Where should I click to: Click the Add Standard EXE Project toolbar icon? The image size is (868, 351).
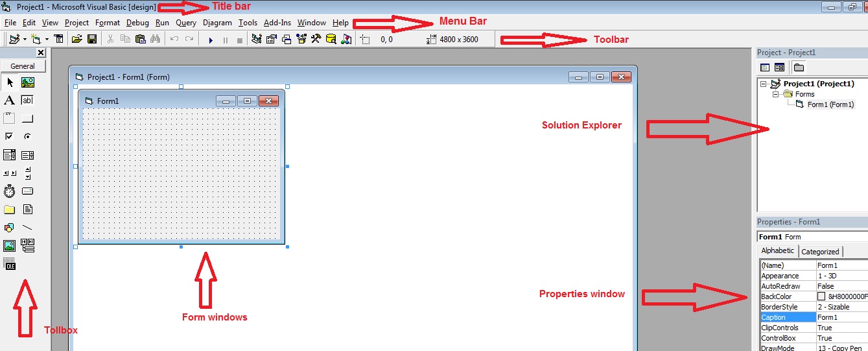14,40
